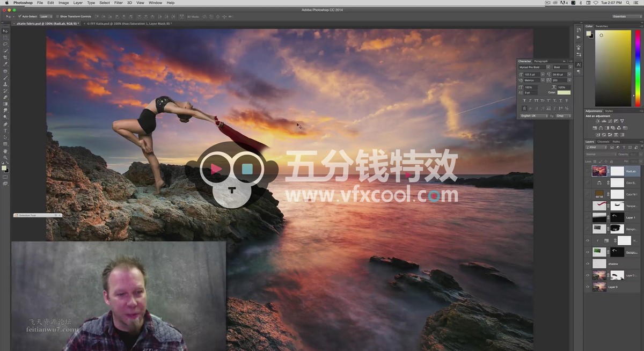
Task: Open the Character panel dock icon
Action: (579, 64)
